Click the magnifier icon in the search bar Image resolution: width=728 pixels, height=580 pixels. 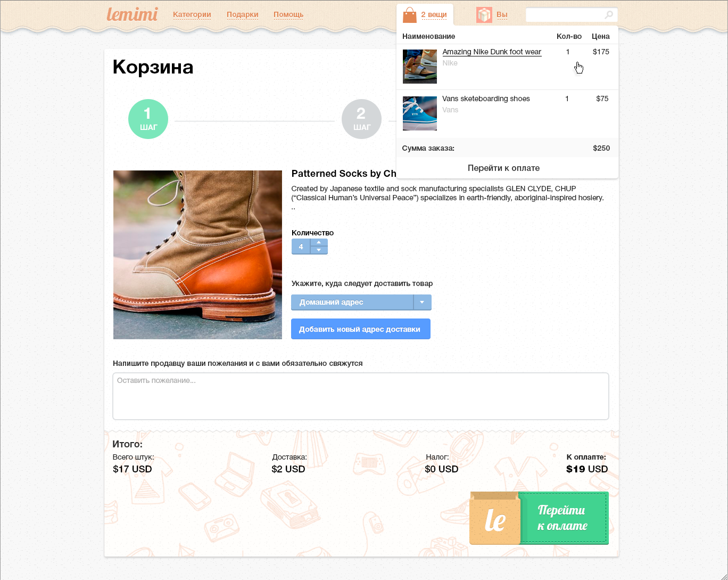(608, 15)
